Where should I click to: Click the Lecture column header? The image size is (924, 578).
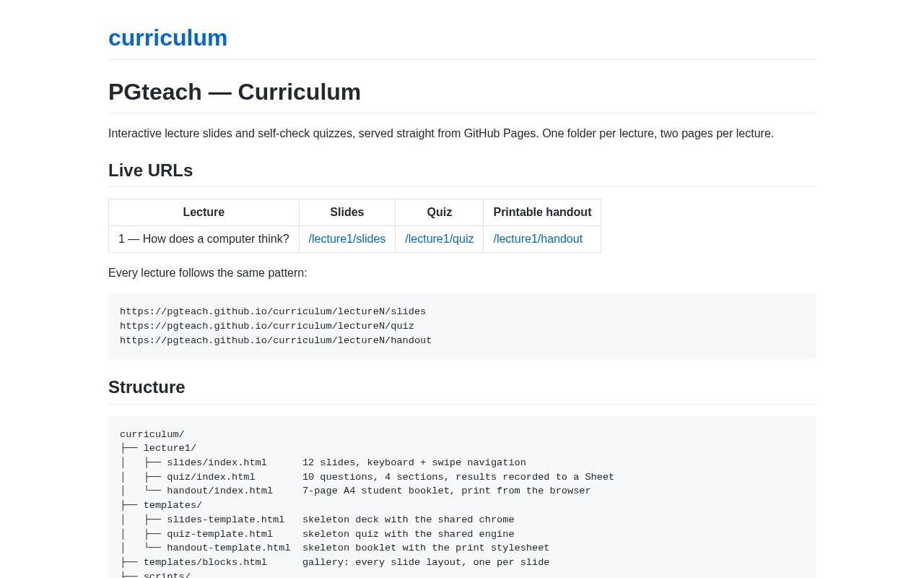[204, 212]
